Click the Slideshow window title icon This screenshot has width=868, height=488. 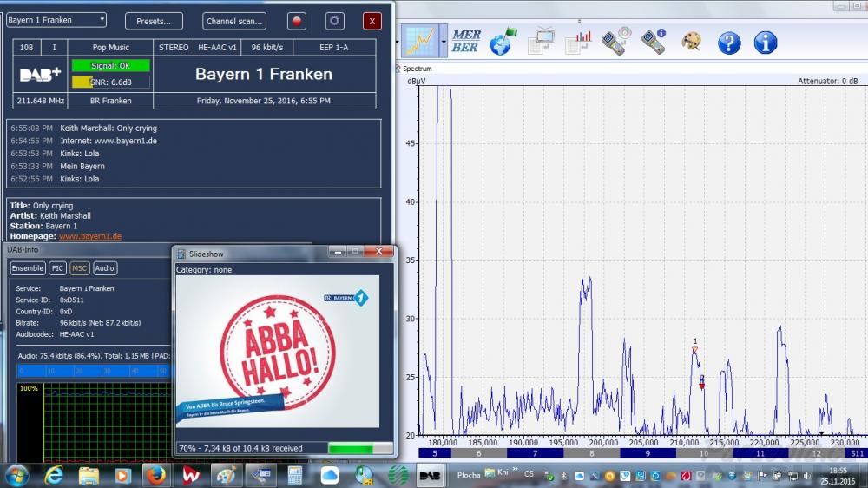[x=181, y=254]
